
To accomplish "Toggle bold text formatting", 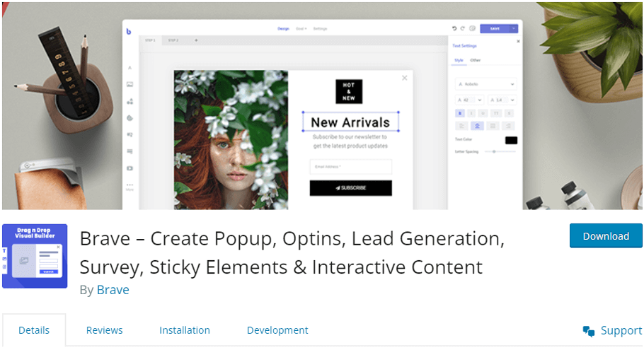I will pos(460,113).
